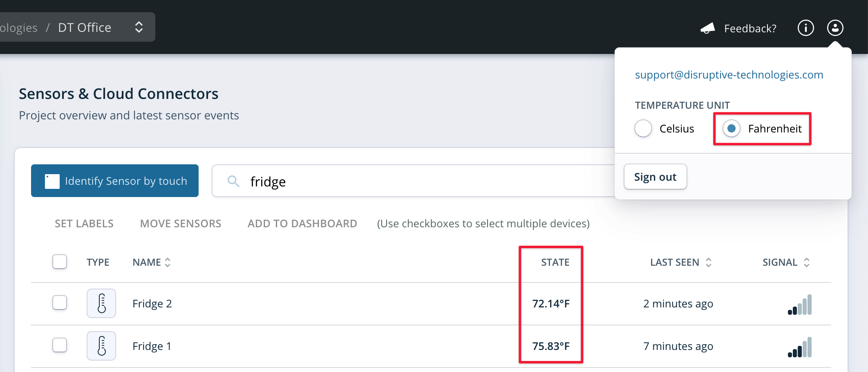Viewport: 868px width, 372px height.
Task: Select the Fahrenheit temperature unit
Action: pyautogui.click(x=732, y=128)
